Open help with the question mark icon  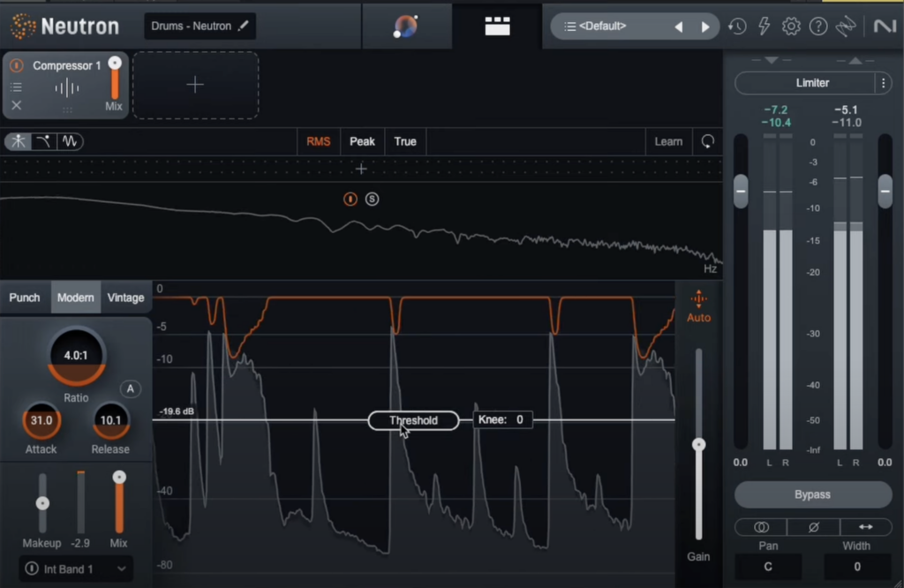[x=818, y=26]
